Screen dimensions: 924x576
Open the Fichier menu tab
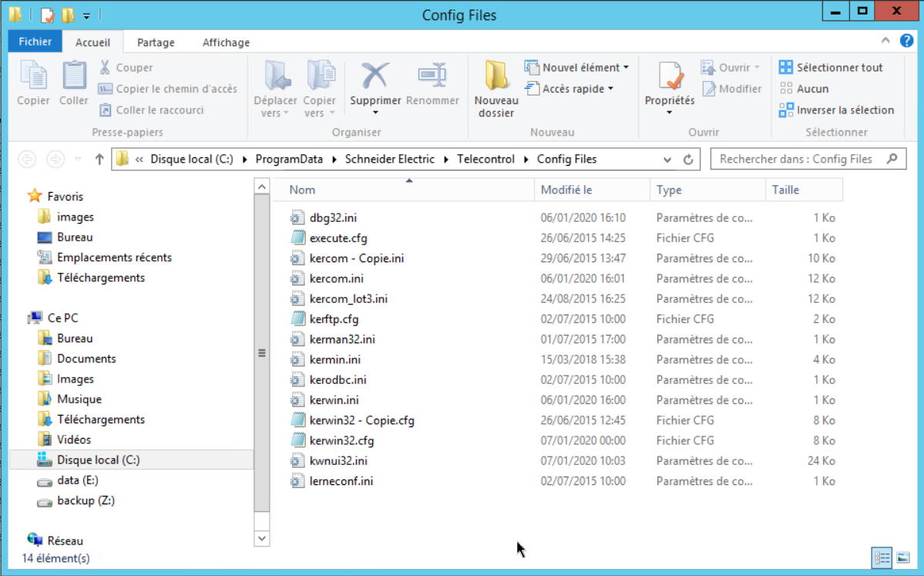pyautogui.click(x=35, y=42)
